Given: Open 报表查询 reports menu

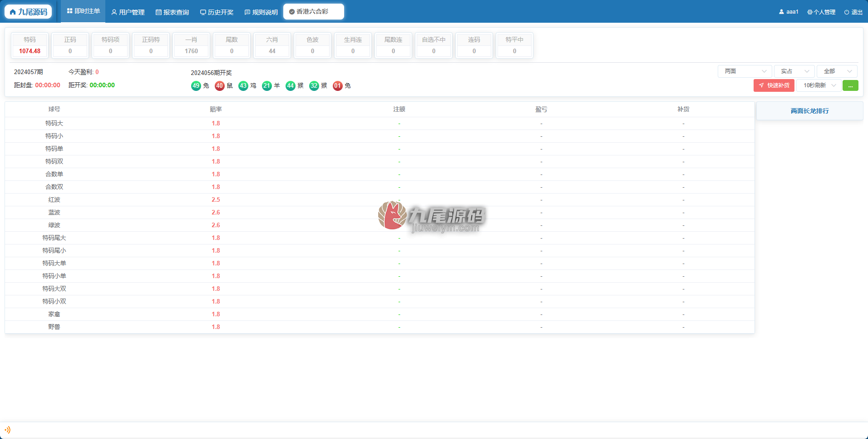Looking at the screenshot, I should click(173, 12).
